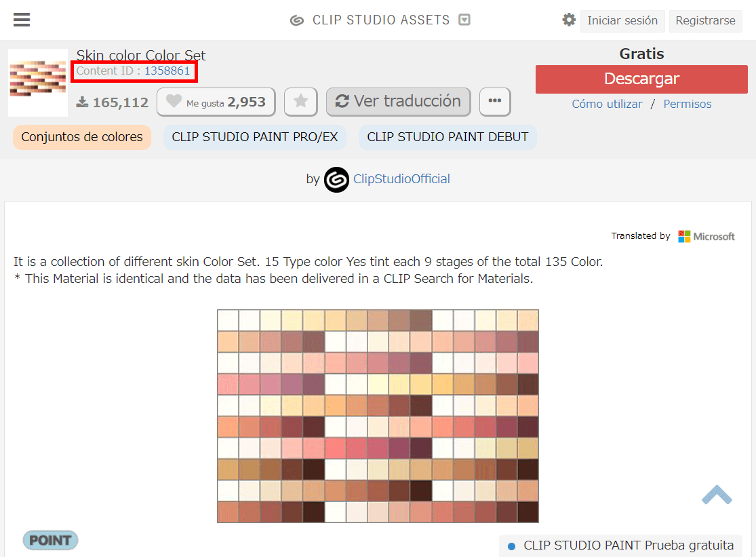The width and height of the screenshot is (756, 557).
Task: Expand the Clip Studio Assets dropdown arrow
Action: tap(464, 20)
